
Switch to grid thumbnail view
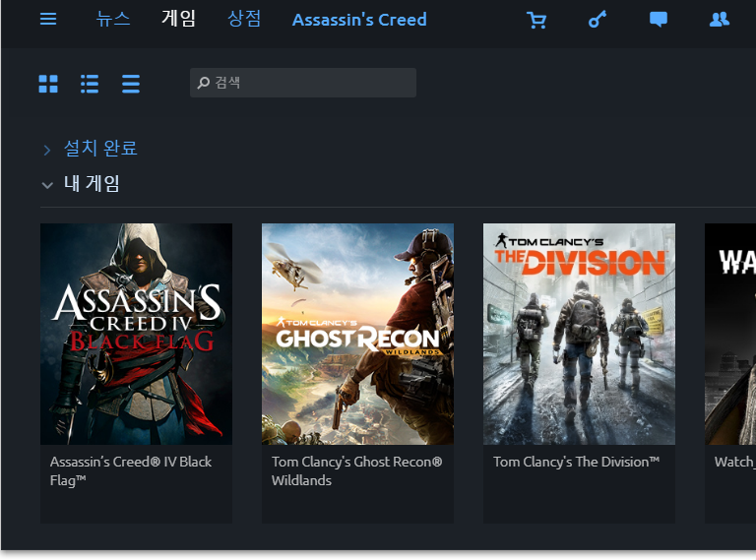pos(48,84)
